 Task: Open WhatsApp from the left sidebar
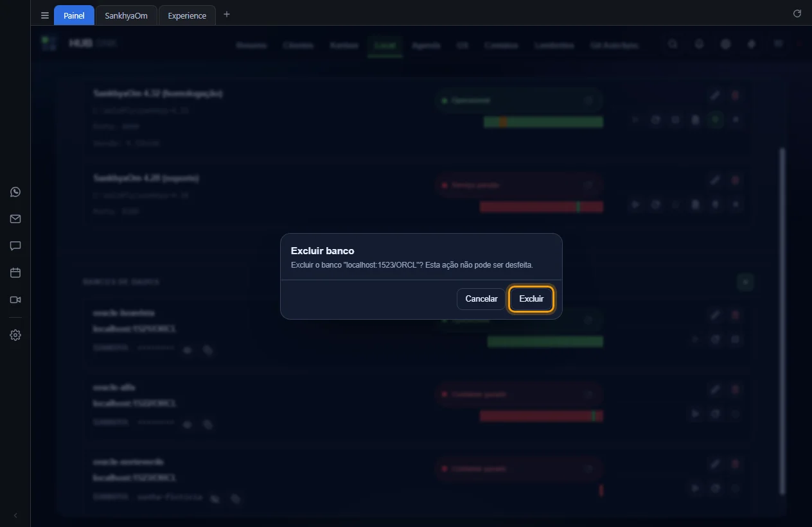15,192
